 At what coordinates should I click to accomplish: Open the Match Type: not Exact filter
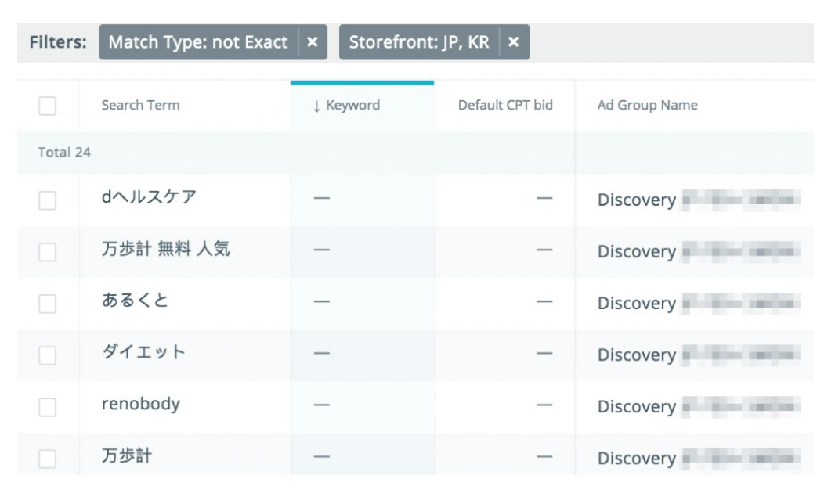click(x=197, y=42)
